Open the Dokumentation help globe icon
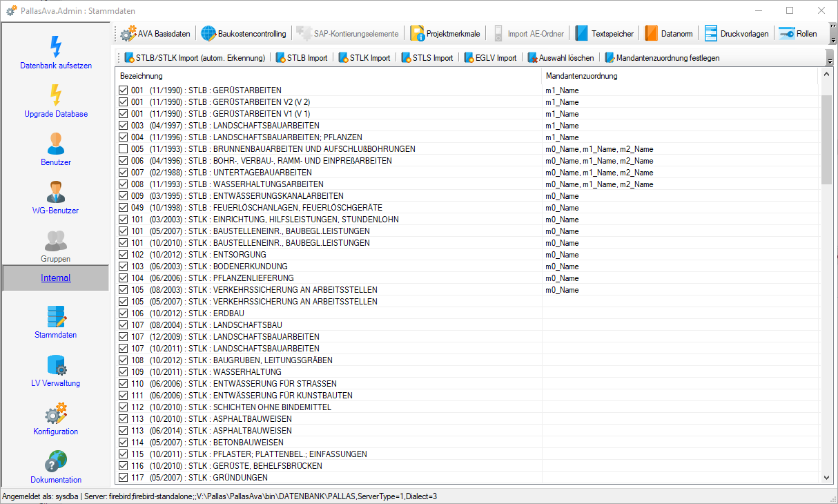838x504 pixels. 56,461
